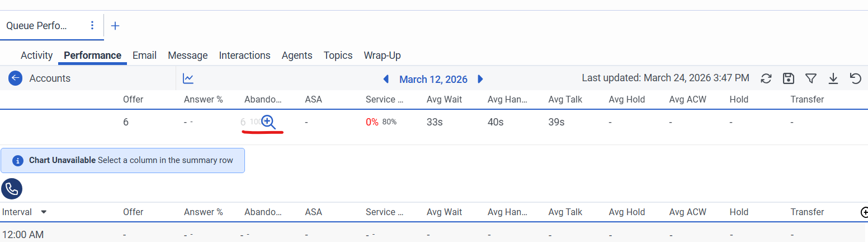
Task: Switch to the Wrap-Up tab
Action: pos(382,55)
